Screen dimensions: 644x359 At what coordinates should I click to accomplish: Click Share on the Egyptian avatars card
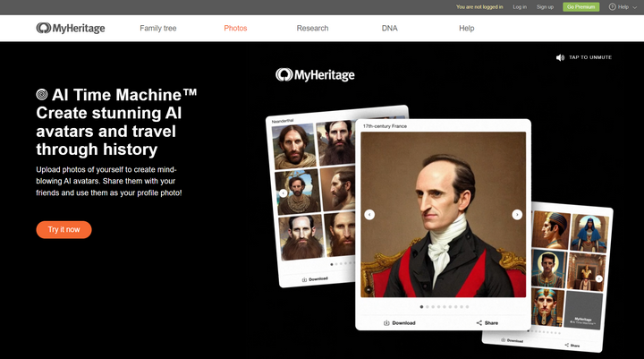(x=572, y=346)
